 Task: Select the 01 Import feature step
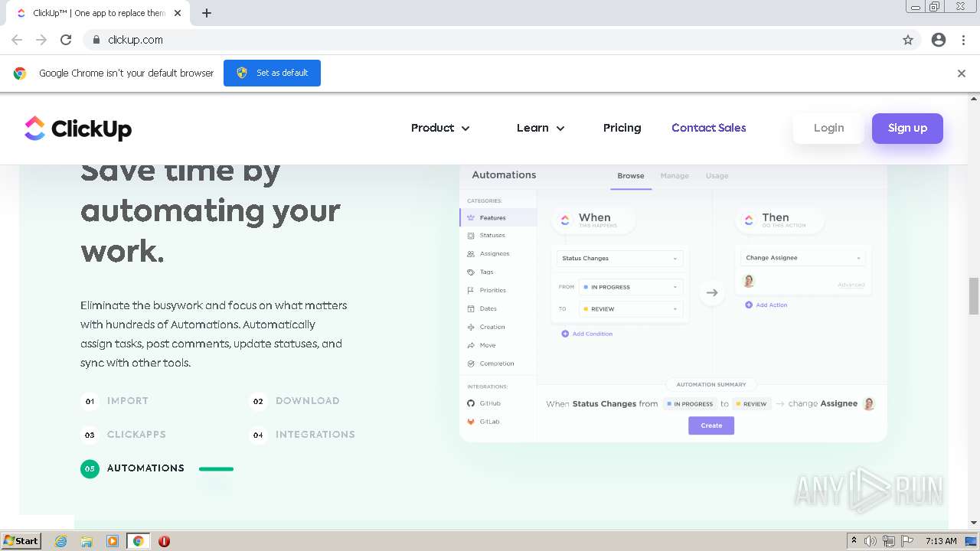click(115, 401)
